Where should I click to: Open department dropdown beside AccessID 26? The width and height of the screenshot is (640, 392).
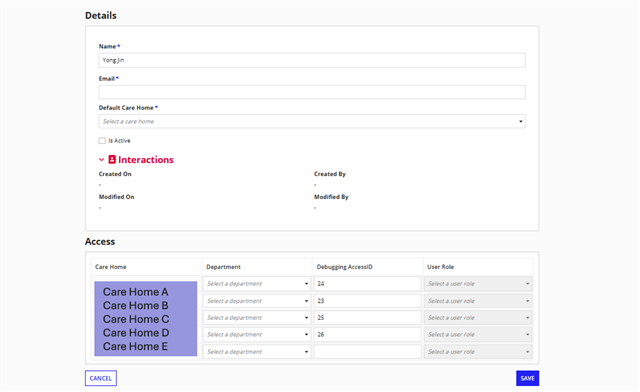(257, 334)
